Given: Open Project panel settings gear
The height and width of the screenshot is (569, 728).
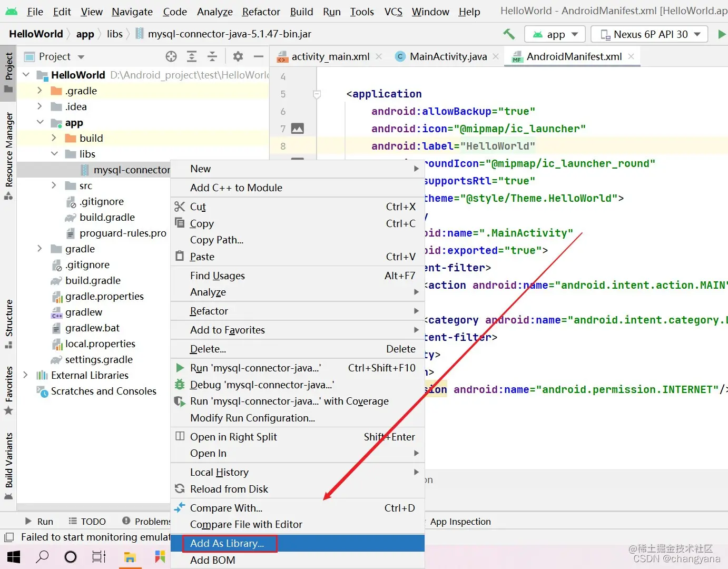Looking at the screenshot, I should click(x=238, y=56).
